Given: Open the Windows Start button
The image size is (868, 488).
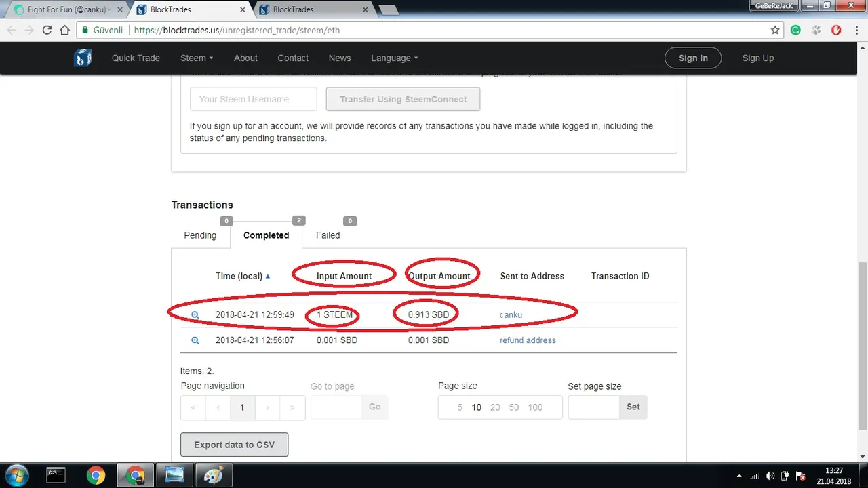Looking at the screenshot, I should (16, 476).
